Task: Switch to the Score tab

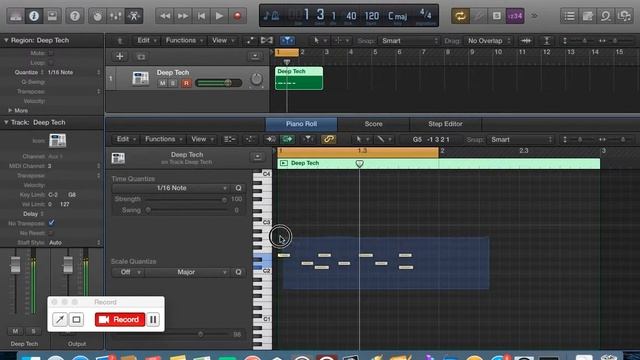Action: [x=373, y=124]
